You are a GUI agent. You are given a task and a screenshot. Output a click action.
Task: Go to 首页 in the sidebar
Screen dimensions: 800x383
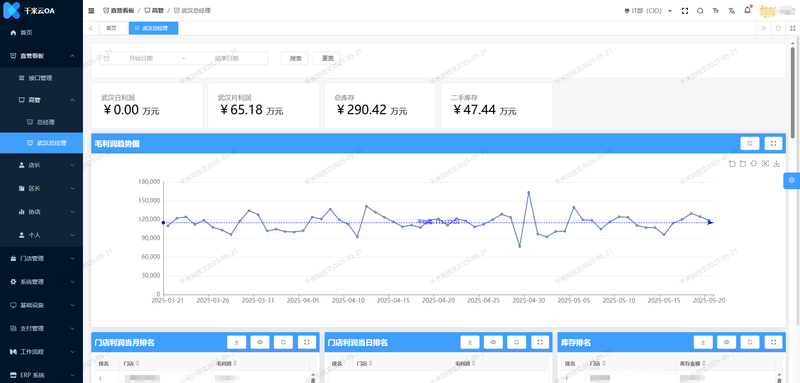[x=41, y=33]
